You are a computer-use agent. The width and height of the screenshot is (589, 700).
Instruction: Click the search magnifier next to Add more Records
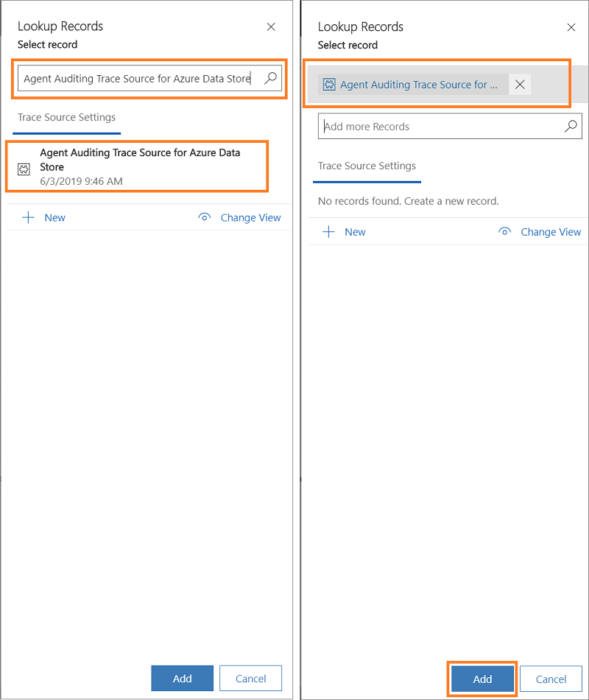[x=569, y=126]
